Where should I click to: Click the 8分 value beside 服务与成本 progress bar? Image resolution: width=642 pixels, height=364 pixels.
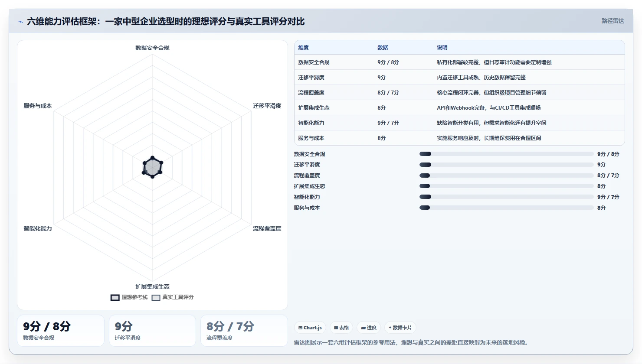click(601, 208)
